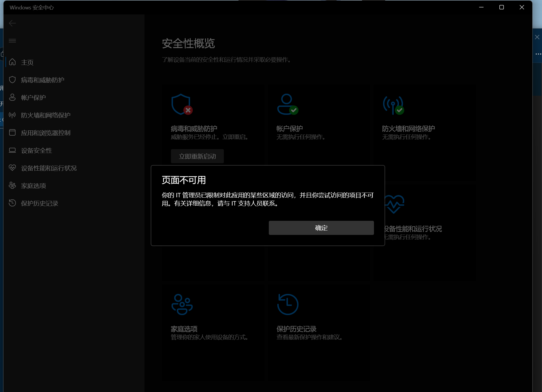Click the 立即重新启动 button
Screen dimensions: 542x392
(x=197, y=156)
